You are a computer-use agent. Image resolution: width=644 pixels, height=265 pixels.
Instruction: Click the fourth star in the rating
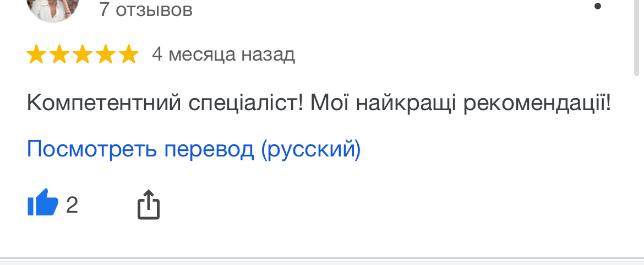point(105,55)
